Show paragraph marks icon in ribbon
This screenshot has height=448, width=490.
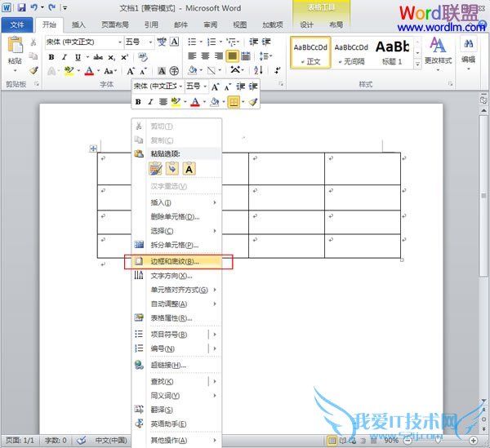coord(277,70)
